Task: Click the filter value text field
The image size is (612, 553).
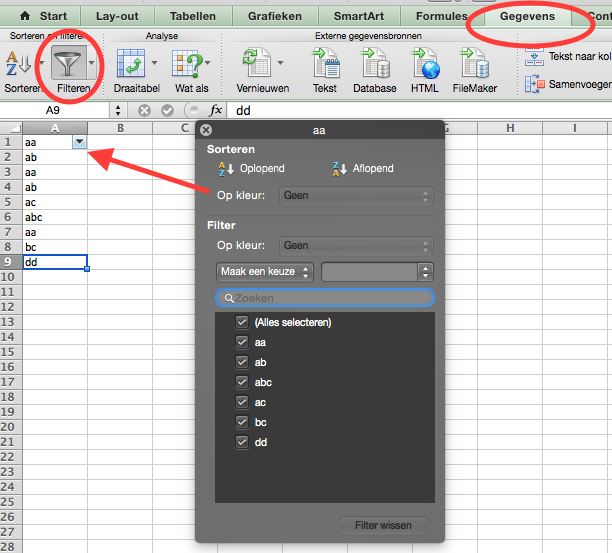Action: 369,272
